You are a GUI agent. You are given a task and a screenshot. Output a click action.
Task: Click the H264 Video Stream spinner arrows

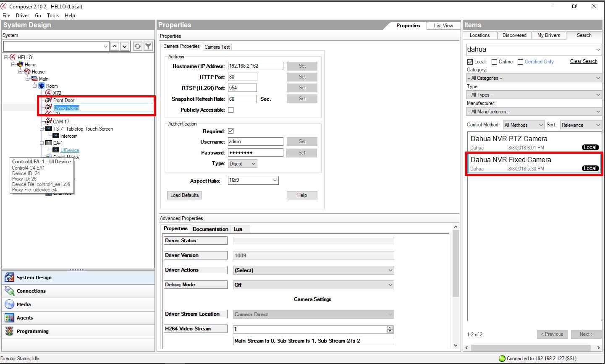390,329
